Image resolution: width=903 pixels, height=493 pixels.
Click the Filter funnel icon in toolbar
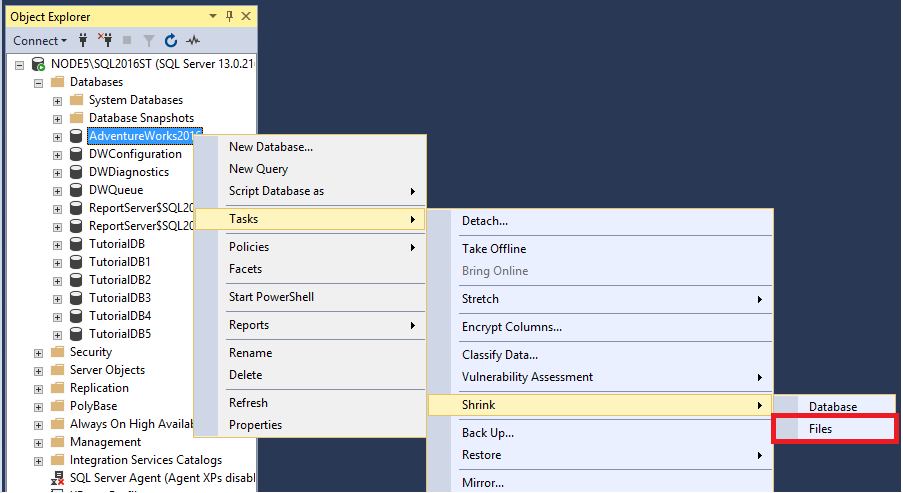click(149, 41)
